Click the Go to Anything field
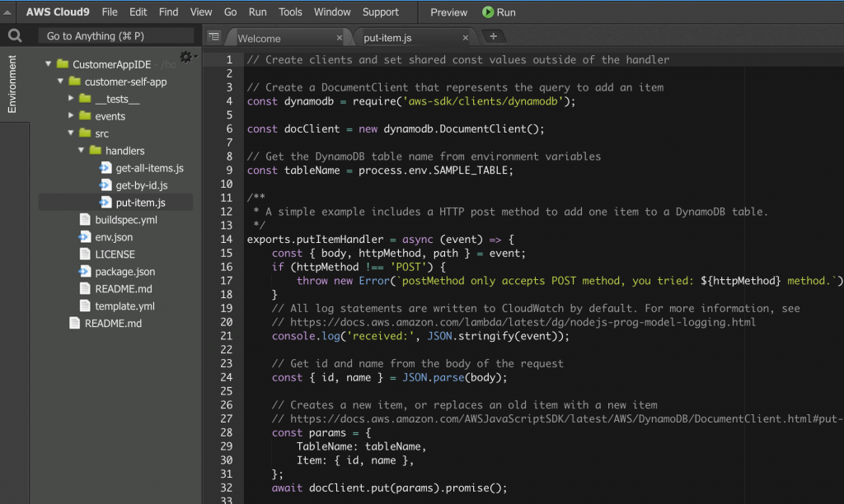844x504 pixels. 115,36
